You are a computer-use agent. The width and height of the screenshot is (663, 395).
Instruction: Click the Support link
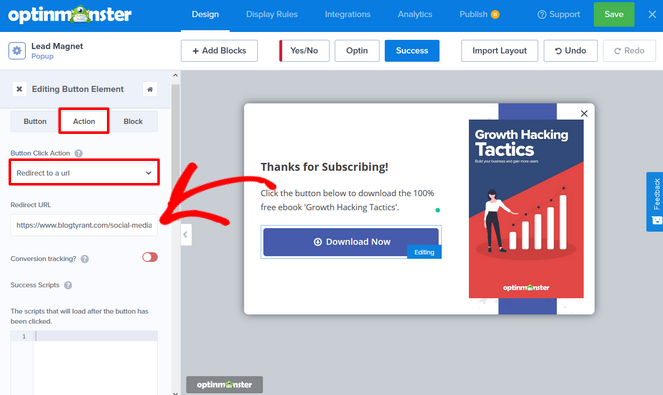pos(559,14)
